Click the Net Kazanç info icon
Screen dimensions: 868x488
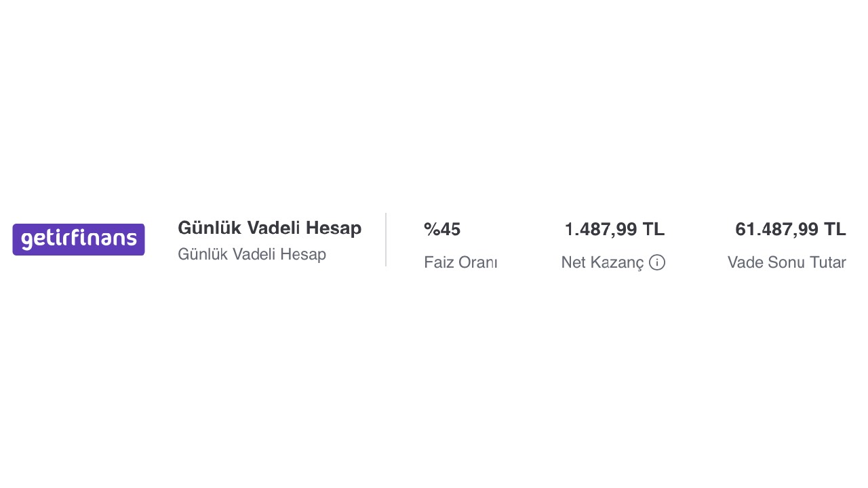tap(656, 262)
